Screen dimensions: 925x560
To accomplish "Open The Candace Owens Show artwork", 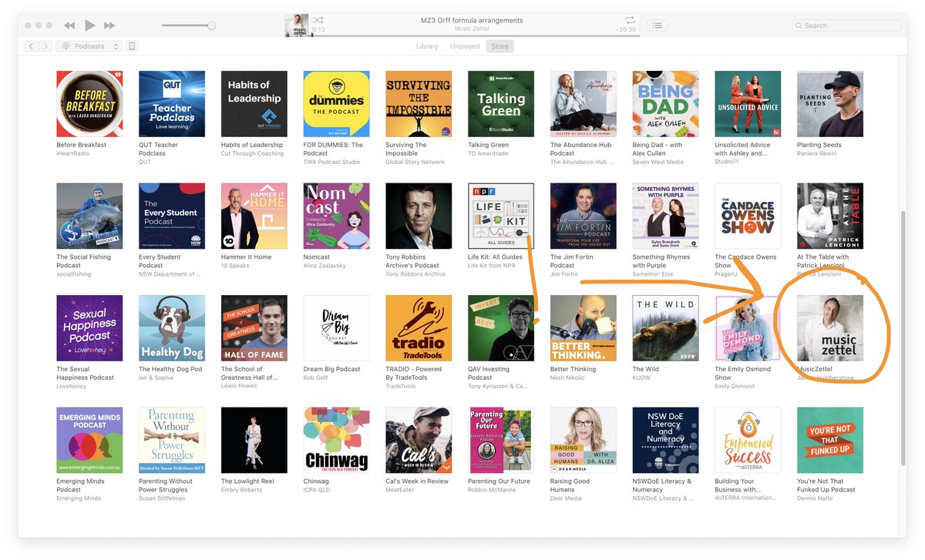I will (x=748, y=216).
